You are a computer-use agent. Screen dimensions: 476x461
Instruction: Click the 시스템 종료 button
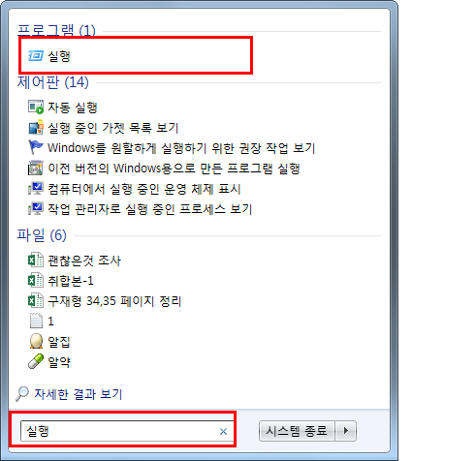pyautogui.click(x=297, y=431)
